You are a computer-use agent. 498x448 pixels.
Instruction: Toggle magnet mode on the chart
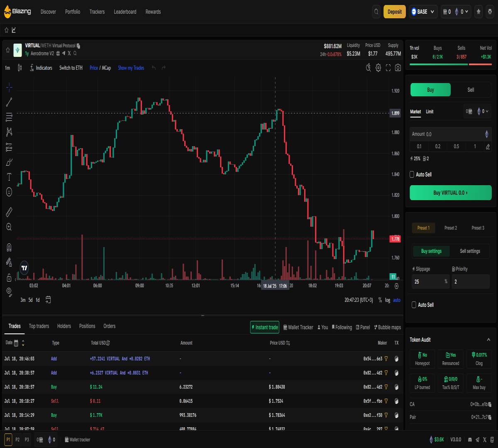(x=9, y=247)
